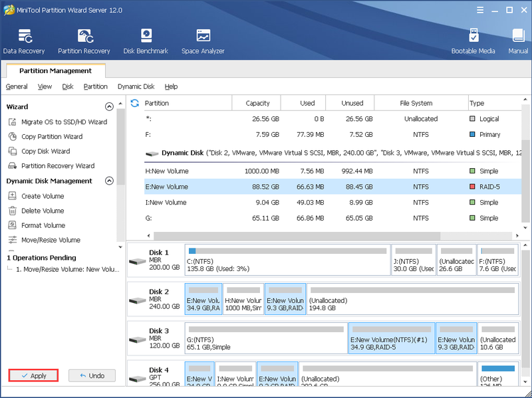Select the G: NTFS block on Disk 3
This screenshot has height=398, width=532.
266,338
